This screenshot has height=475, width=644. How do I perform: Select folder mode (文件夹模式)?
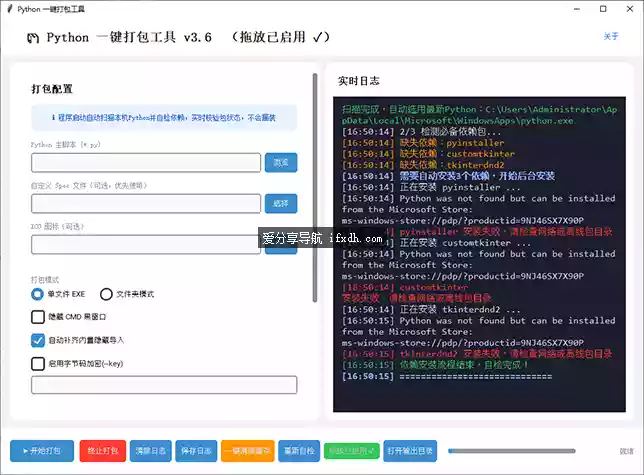[x=106, y=294]
